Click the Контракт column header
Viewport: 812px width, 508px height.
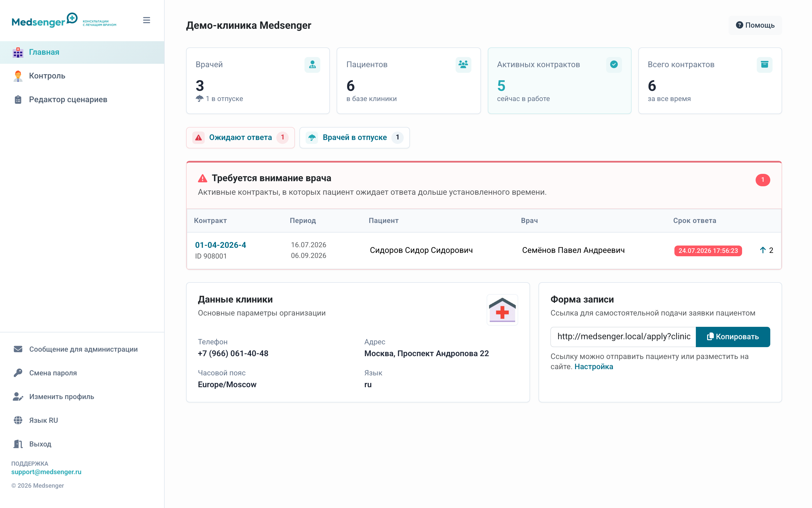click(x=210, y=221)
